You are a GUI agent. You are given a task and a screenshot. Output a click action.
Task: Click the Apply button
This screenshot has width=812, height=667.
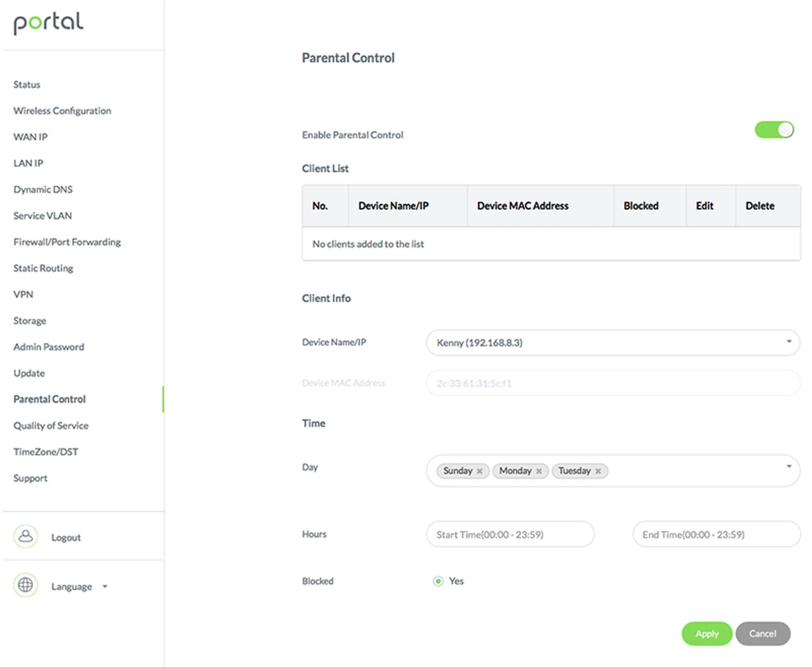click(706, 634)
